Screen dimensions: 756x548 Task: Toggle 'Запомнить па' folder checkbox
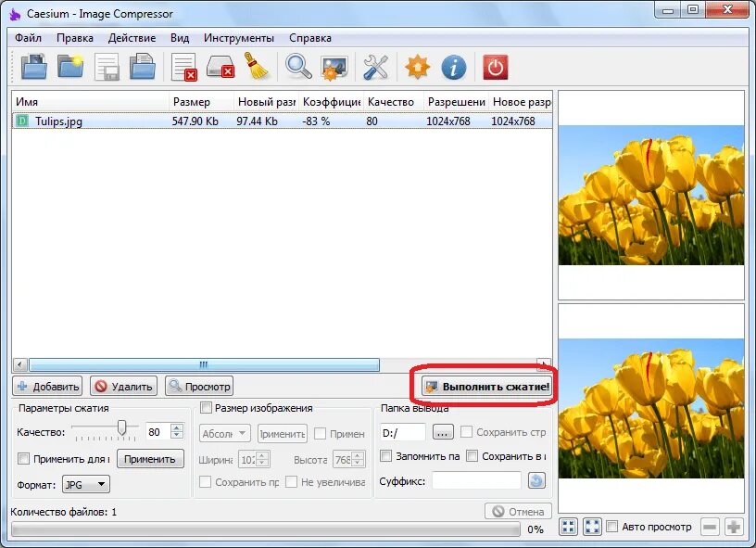385,456
